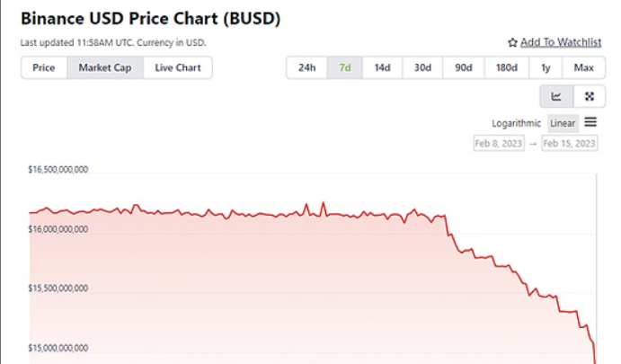Viewport: 621px width, 364px height.
Task: Pick the 30d time range
Action: [422, 67]
